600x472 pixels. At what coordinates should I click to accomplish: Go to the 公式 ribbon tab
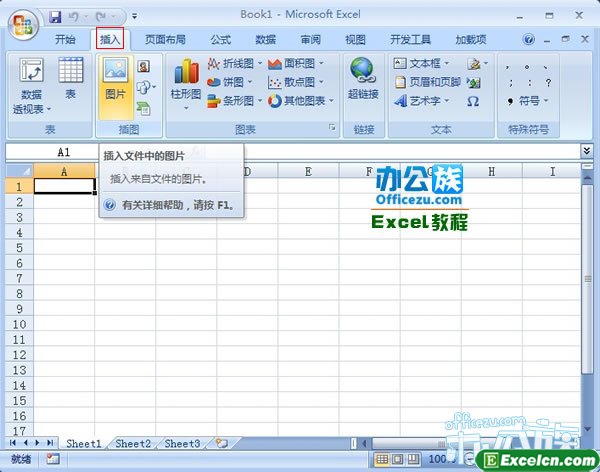click(x=220, y=39)
